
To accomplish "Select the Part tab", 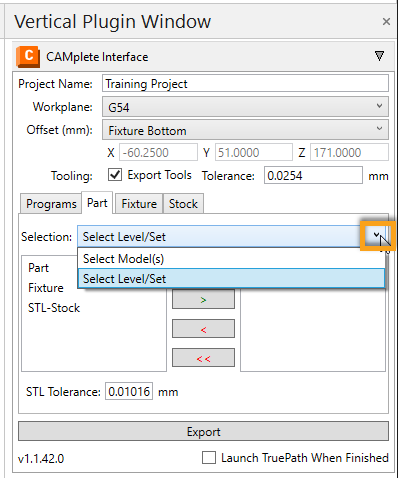I will pyautogui.click(x=97, y=203).
